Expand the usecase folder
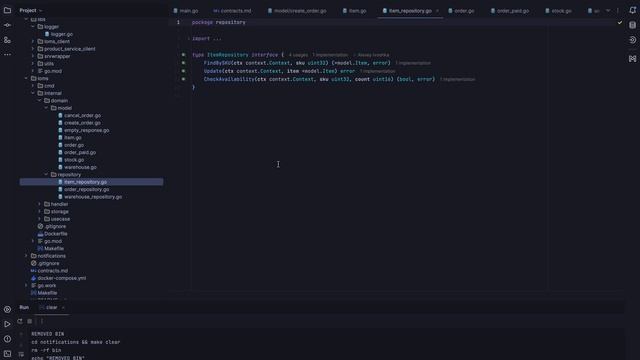The width and height of the screenshot is (640, 360). 40,219
